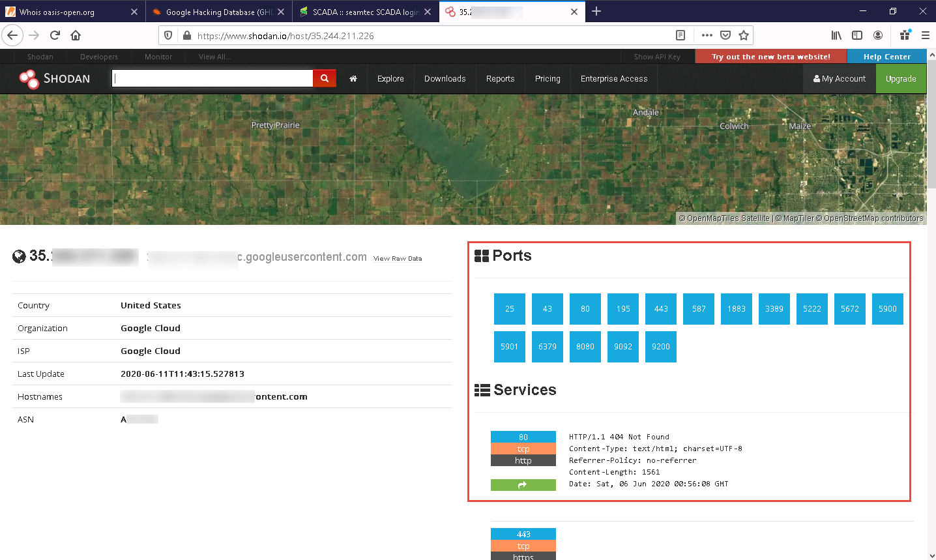
Task: Save page to Pocket icon
Action: pyautogui.click(x=725, y=35)
